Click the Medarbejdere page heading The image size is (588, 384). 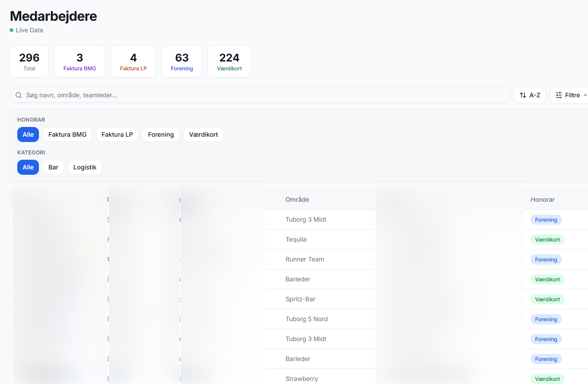[53, 16]
